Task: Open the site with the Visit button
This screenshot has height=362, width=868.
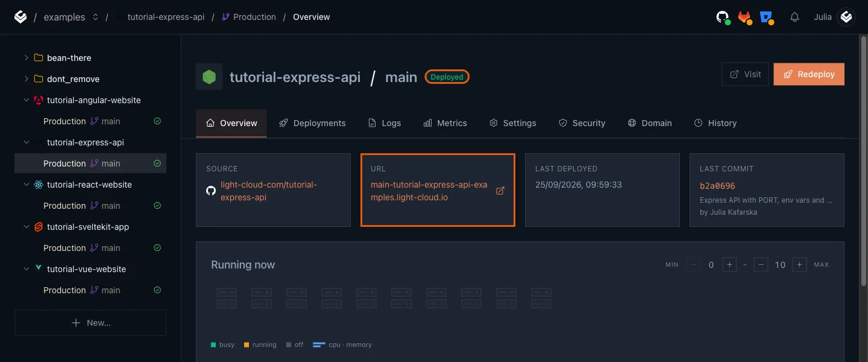Action: click(x=745, y=74)
